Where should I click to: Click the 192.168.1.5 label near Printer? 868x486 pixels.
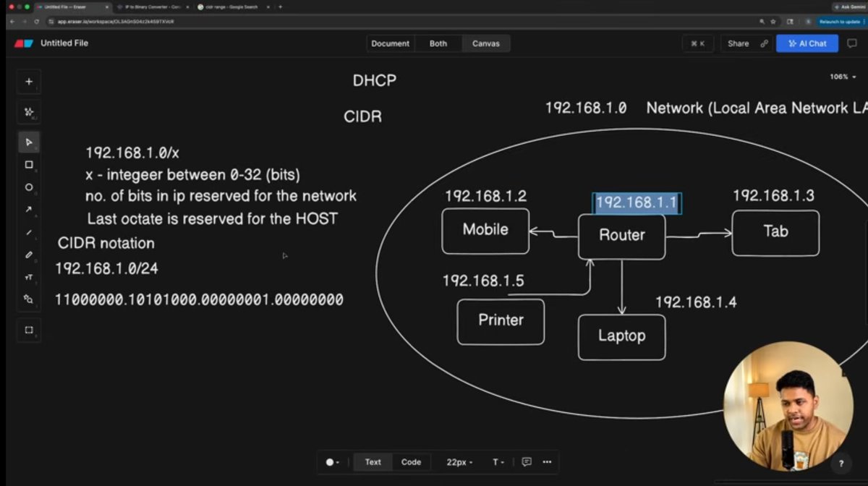tap(483, 281)
